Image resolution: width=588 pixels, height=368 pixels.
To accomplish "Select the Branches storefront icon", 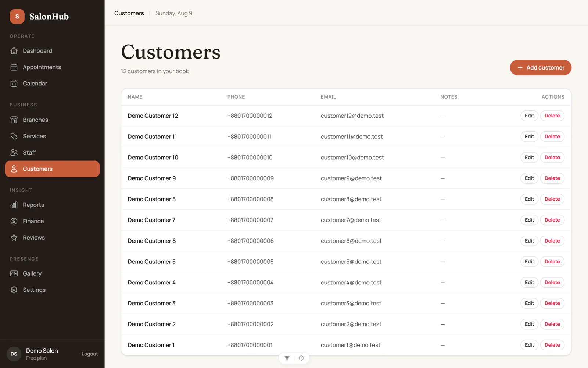I will tap(14, 120).
